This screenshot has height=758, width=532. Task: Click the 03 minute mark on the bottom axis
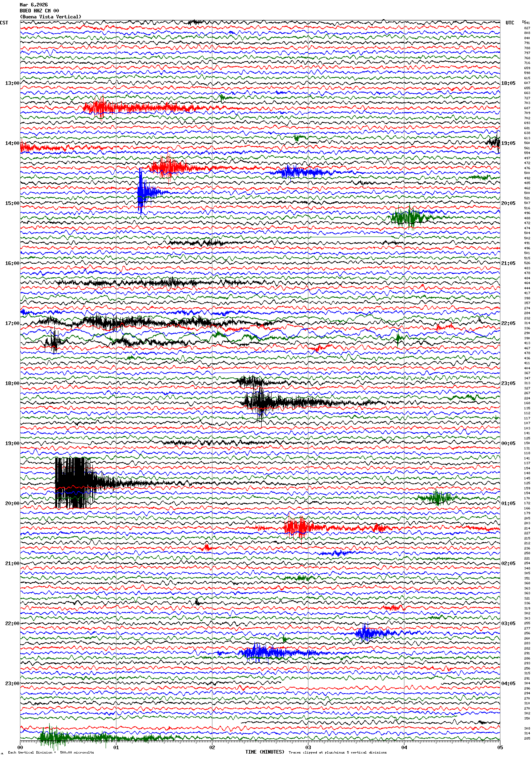308,747
